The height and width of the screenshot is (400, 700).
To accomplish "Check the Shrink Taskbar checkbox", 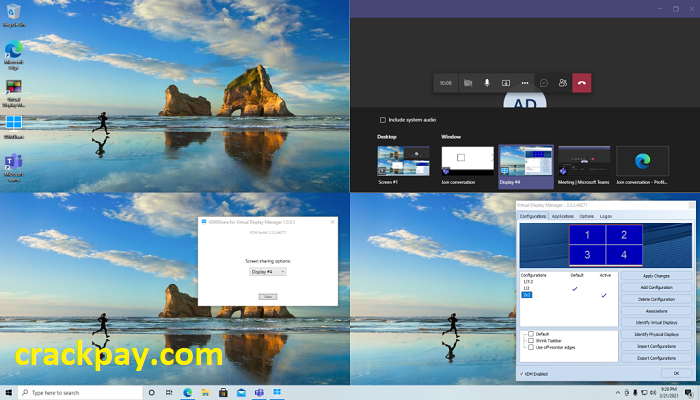I will point(531,340).
